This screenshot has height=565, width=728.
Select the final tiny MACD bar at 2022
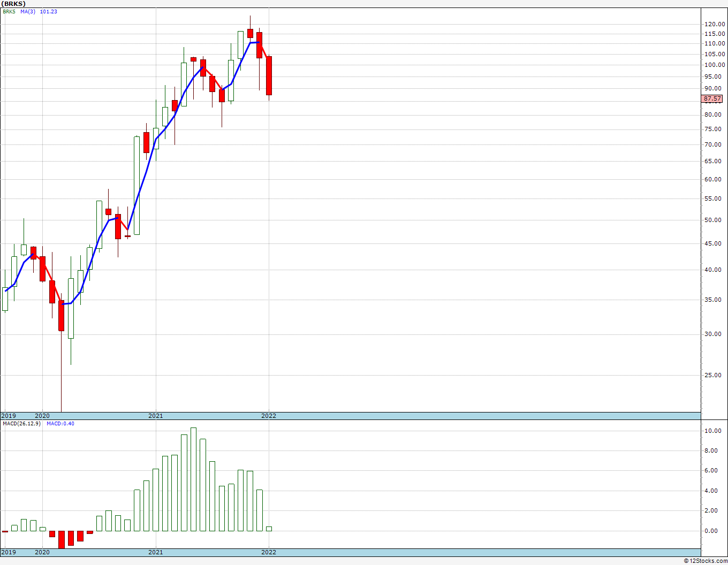pyautogui.click(x=269, y=529)
